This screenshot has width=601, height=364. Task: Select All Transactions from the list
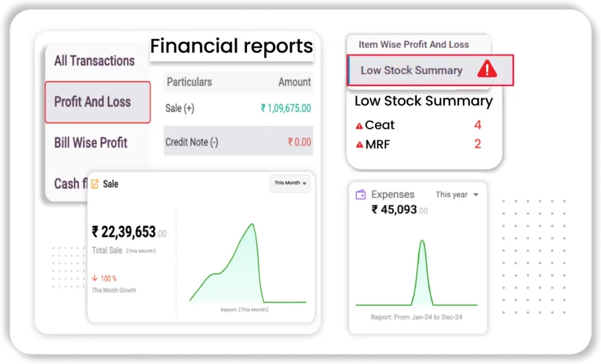click(94, 61)
